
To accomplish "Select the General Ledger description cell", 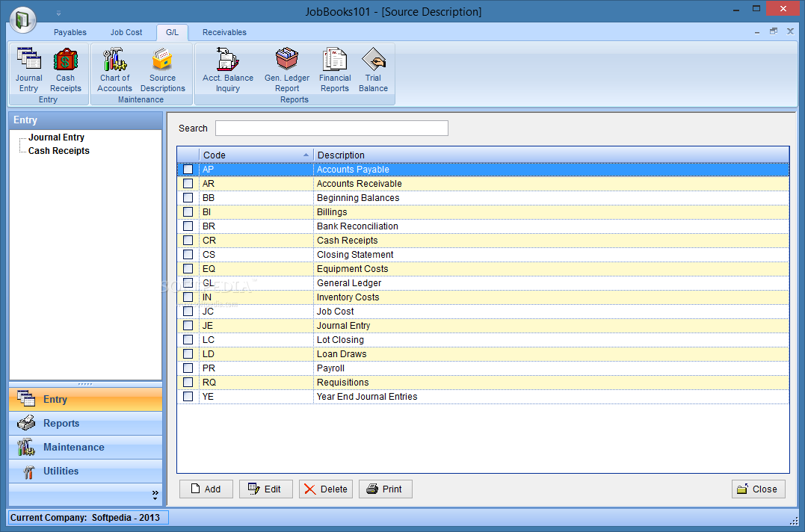I will tap(552, 283).
